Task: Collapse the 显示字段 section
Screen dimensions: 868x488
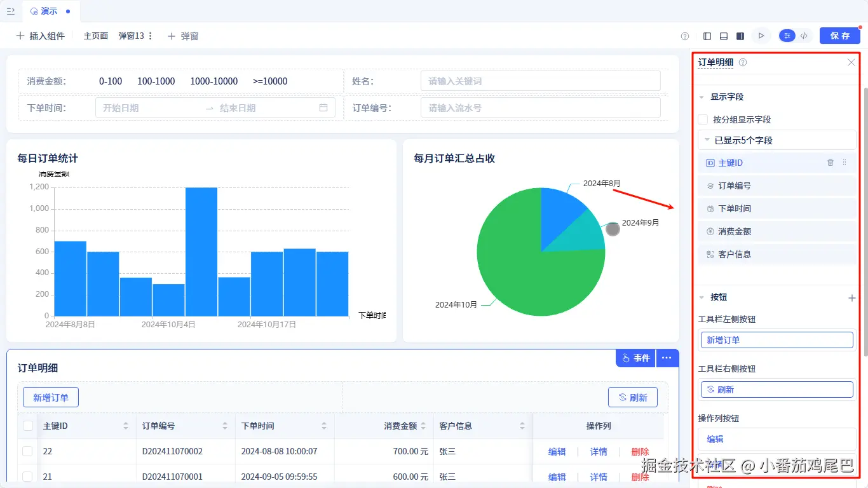Action: coord(702,97)
